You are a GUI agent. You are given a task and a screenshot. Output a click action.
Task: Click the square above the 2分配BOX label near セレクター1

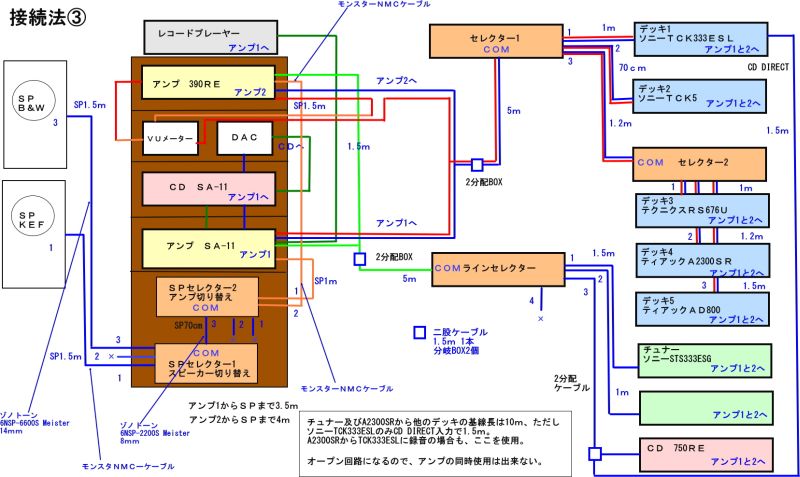pos(477,165)
